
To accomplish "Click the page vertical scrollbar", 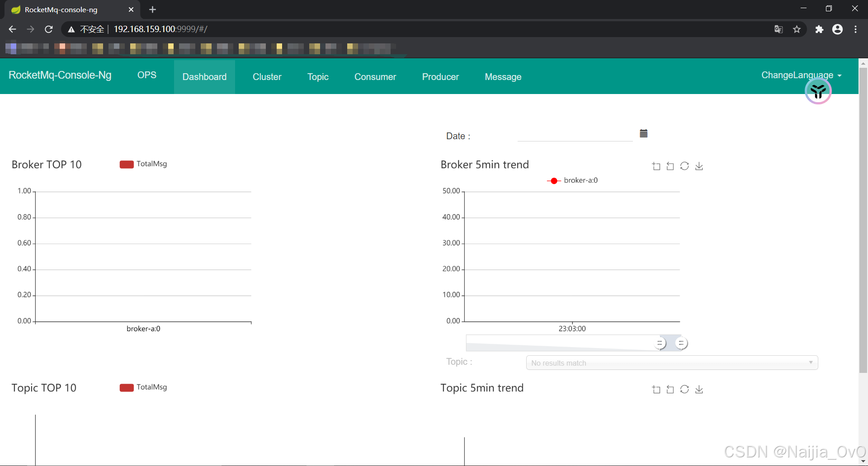I will coord(863,221).
